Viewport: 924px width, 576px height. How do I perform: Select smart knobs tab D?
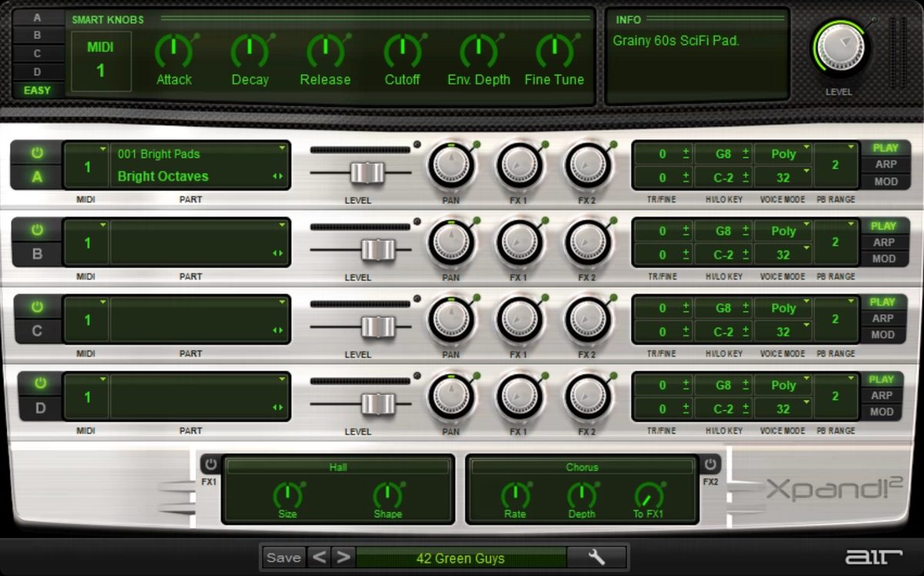coord(37,72)
